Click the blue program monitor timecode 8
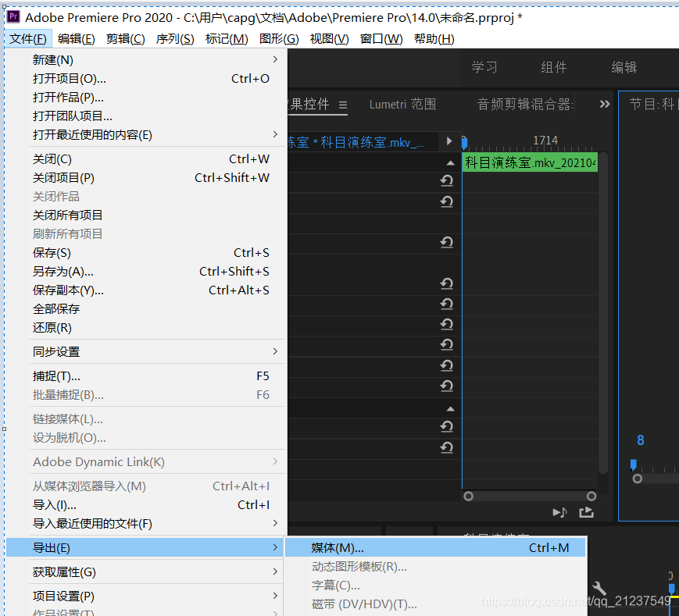The width and height of the screenshot is (679, 616). coord(641,440)
